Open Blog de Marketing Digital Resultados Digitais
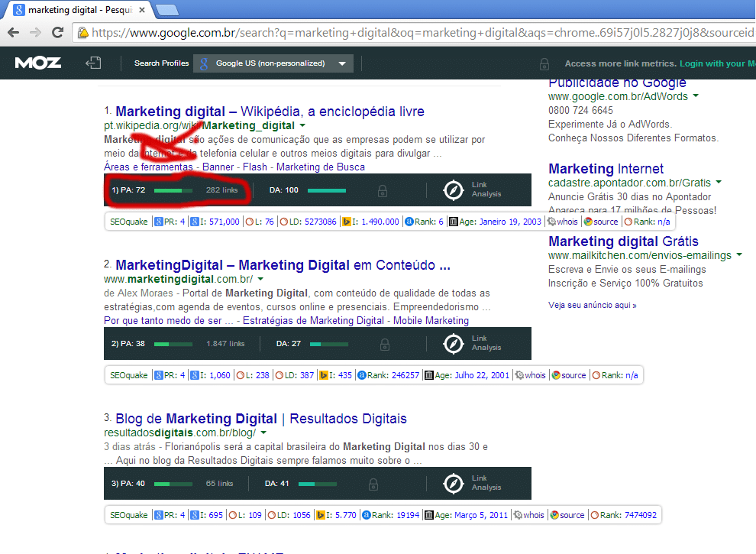Screen dimensions: 756x554 (x=261, y=419)
